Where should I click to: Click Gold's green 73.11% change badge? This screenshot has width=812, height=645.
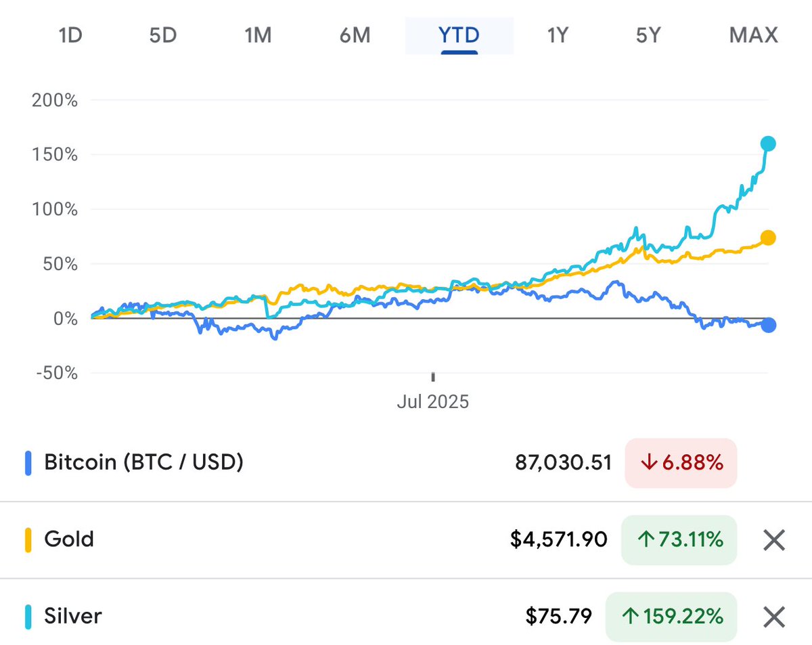point(679,540)
